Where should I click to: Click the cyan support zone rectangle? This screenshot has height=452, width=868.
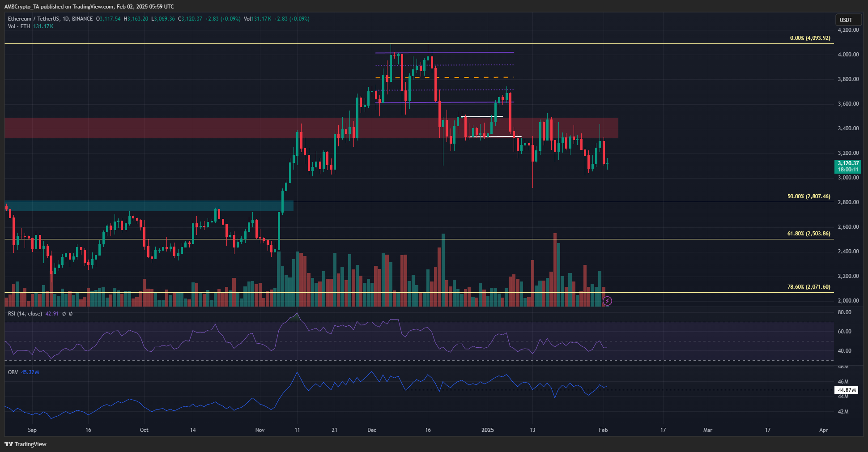[x=134, y=206]
